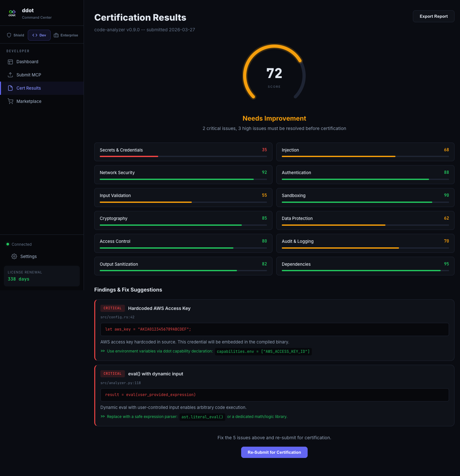
Task: Click the Enterprise briefcase icon
Action: click(x=56, y=35)
